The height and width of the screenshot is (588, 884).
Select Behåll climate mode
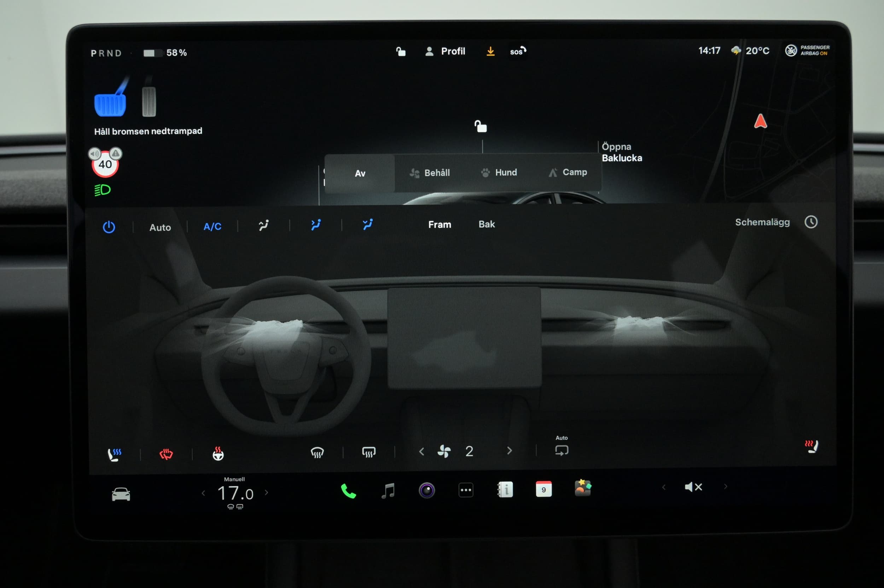tap(429, 173)
